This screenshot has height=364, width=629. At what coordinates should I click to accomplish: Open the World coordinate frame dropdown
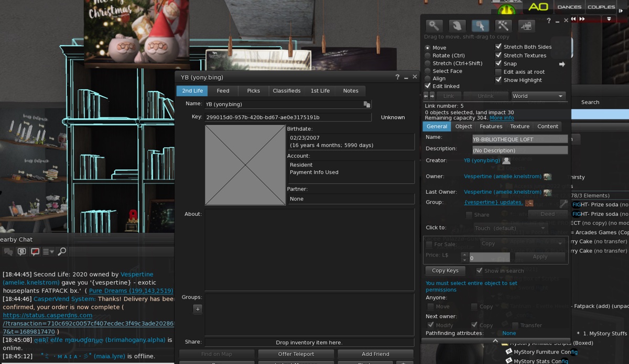538,96
